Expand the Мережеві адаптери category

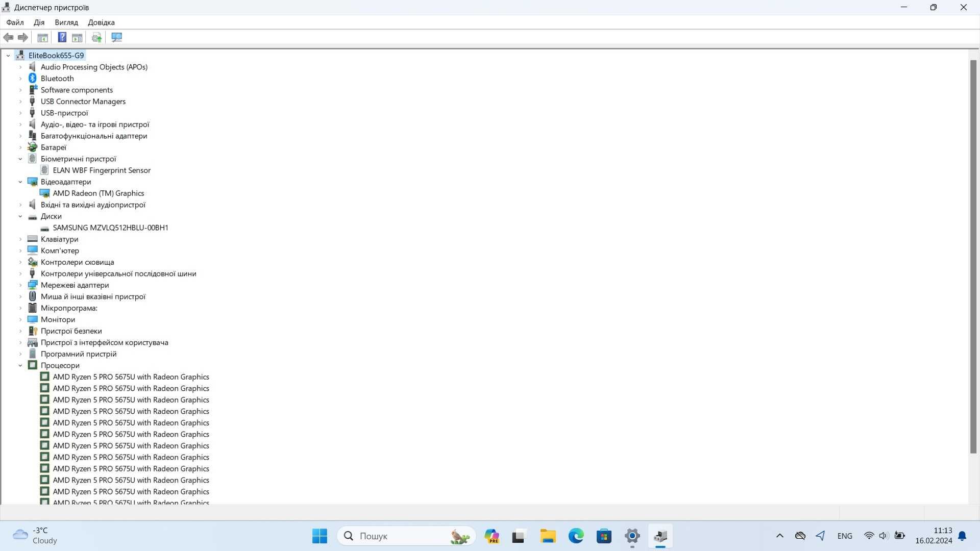tap(20, 285)
